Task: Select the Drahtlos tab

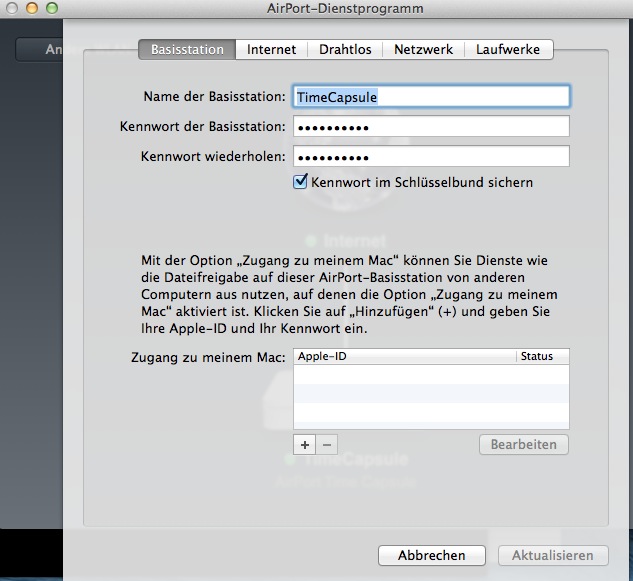Action: coord(345,49)
